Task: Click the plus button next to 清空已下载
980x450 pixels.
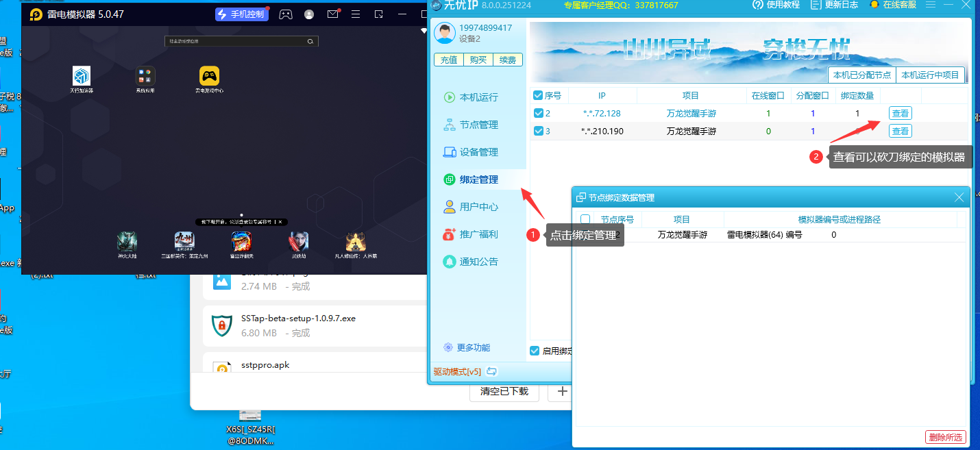Action: tap(562, 391)
